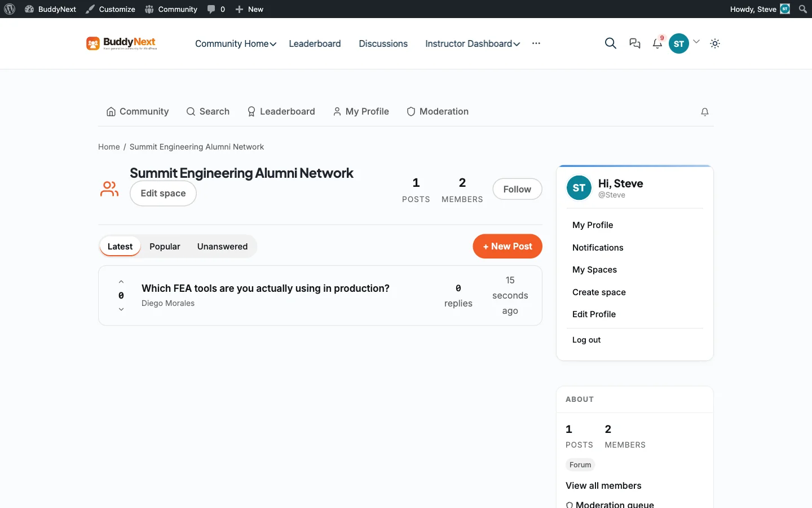
Task: Click the sub-nav notification bell
Action: [705, 112]
